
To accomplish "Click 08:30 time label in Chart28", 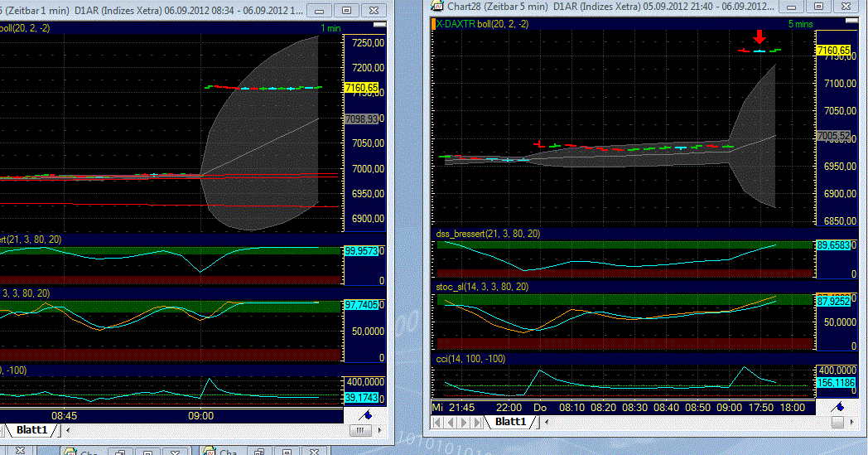I will [634, 407].
